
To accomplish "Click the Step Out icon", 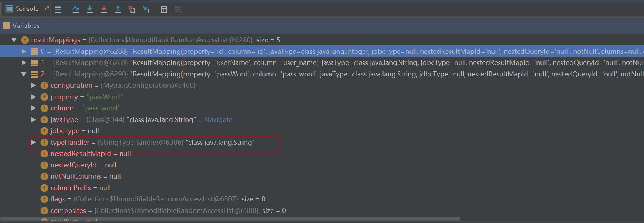I will [118, 9].
